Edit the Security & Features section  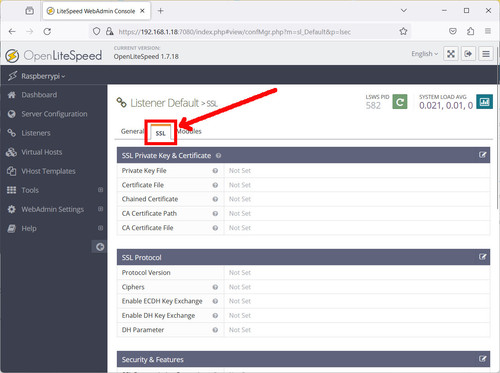[482, 359]
